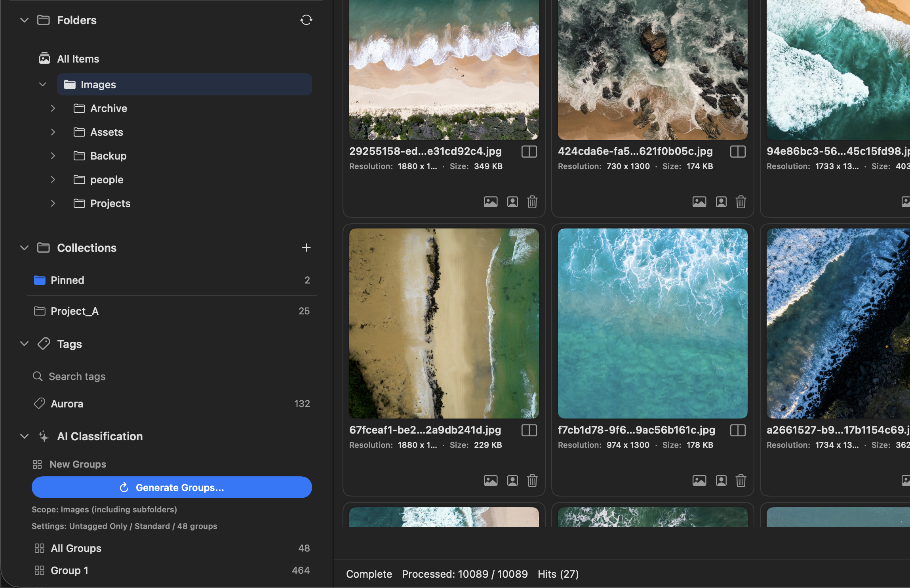Collapse the Tags section
Screen dimensions: 910x588
click(25, 344)
